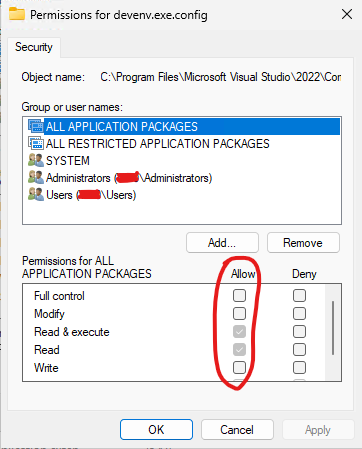
Task: Click the ALL APPLICATION PACKAGES group icon
Action: click(x=36, y=126)
